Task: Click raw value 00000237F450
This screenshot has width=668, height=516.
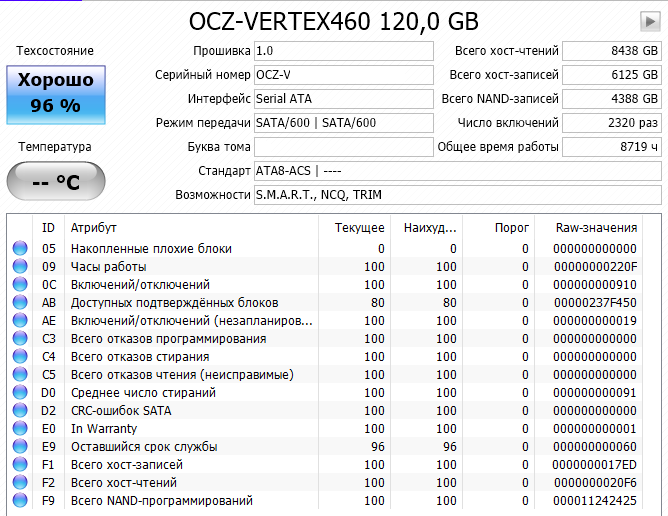Action: click(595, 303)
